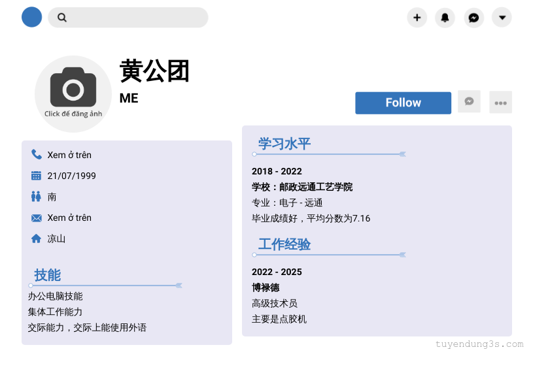Select the profile name 黄公团
This screenshot has height=392, width=533.
pos(154,71)
